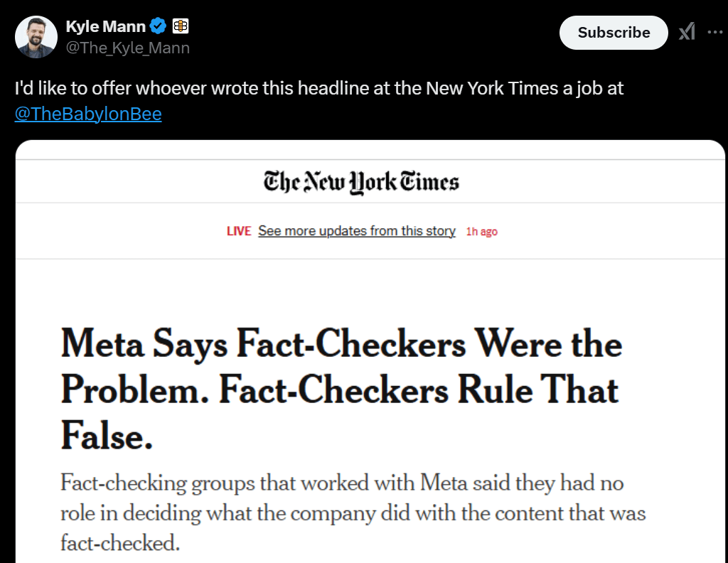Click the red LIVE label
Viewport: 728px width, 563px height.
(x=239, y=231)
